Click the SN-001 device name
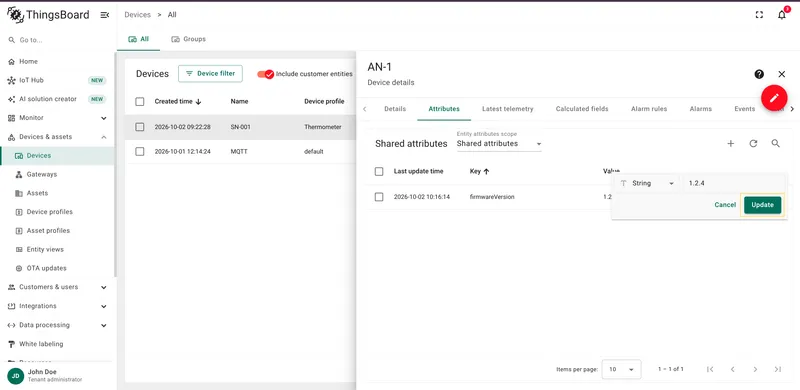This screenshot has width=800, height=390. tap(240, 127)
